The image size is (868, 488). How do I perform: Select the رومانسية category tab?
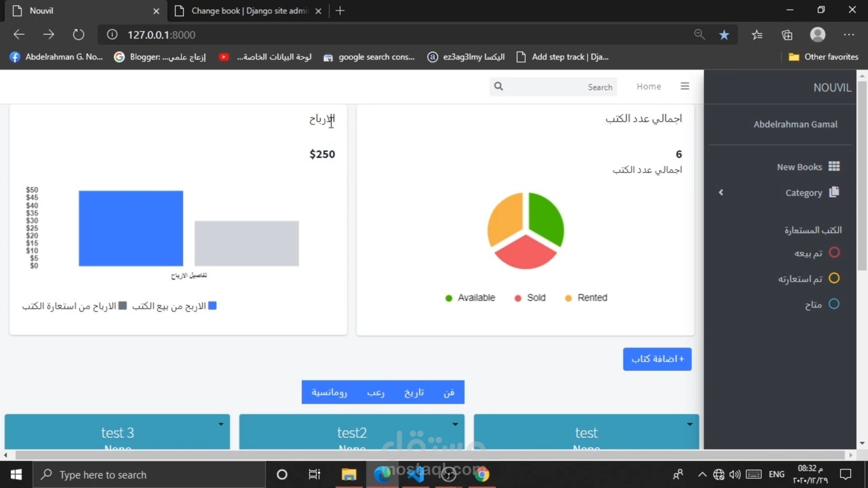click(330, 392)
